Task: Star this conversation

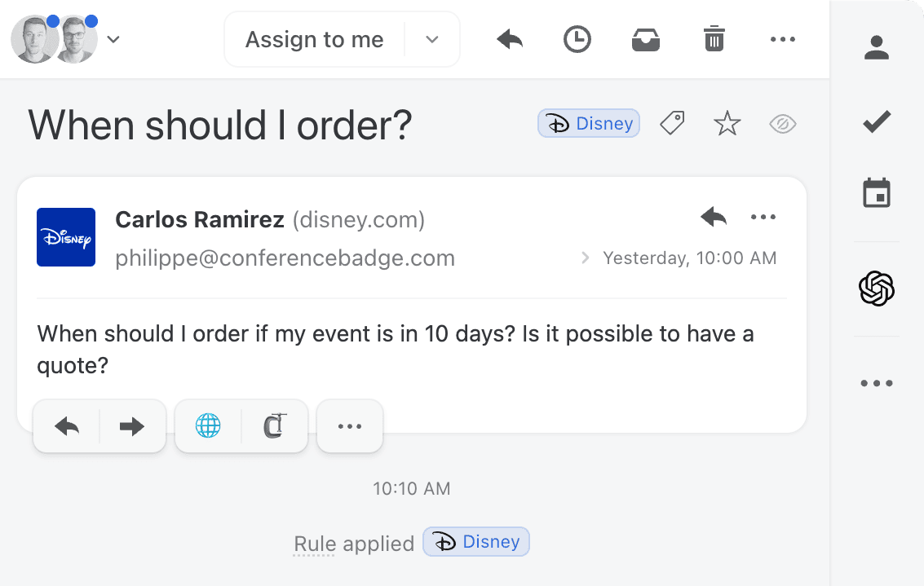Action: coord(727,124)
